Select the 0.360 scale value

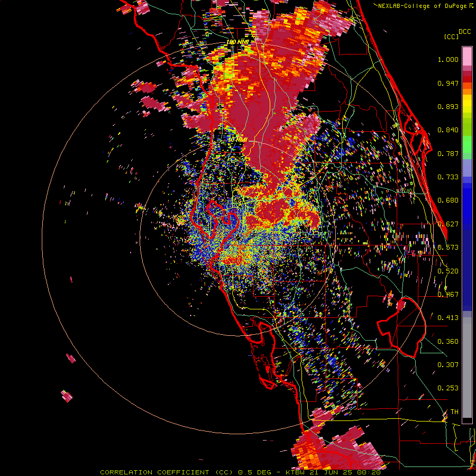tap(448, 342)
